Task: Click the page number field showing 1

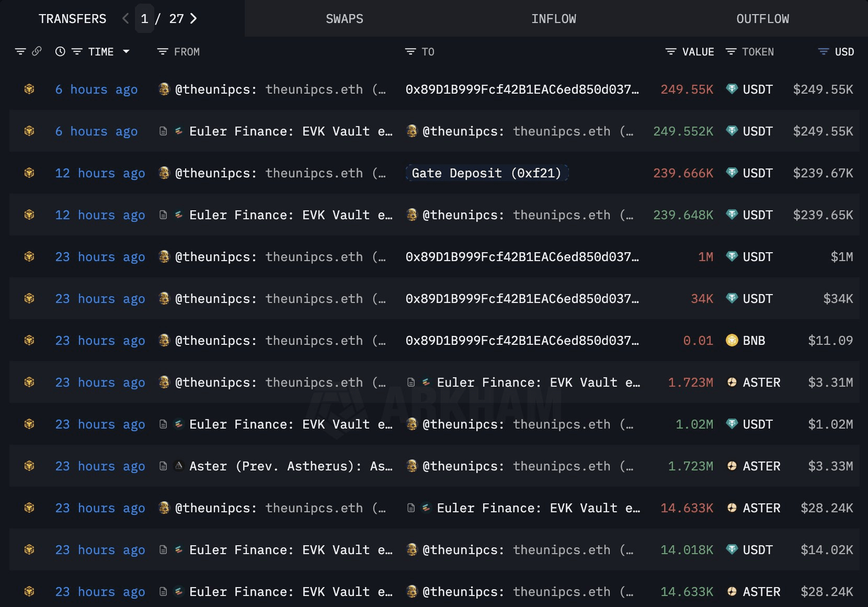Action: pos(144,19)
